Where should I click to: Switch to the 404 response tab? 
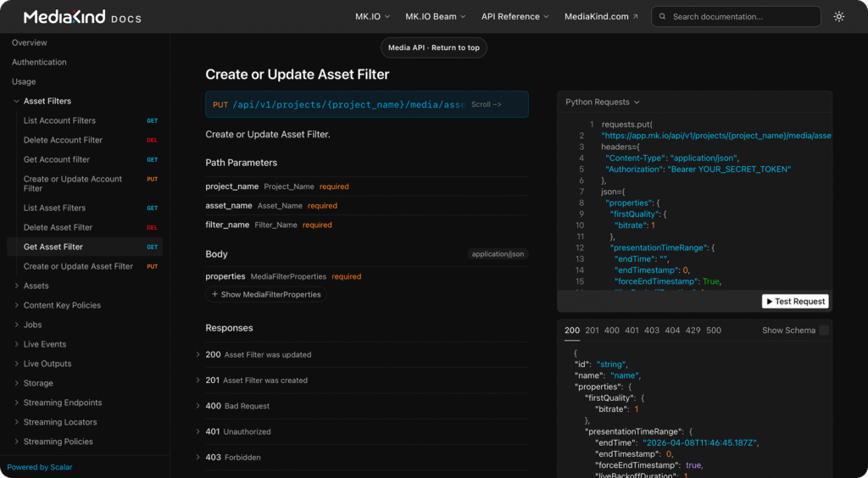(672, 331)
